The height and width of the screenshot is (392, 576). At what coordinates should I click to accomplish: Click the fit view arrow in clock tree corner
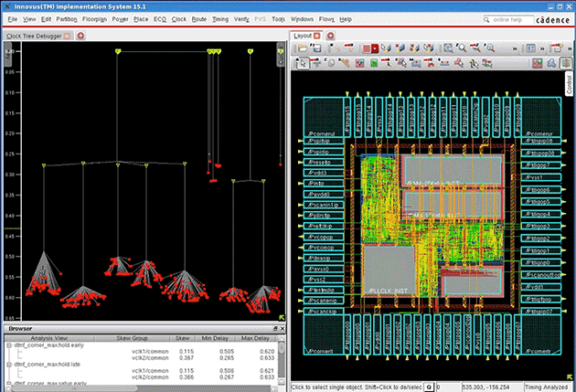(x=282, y=317)
